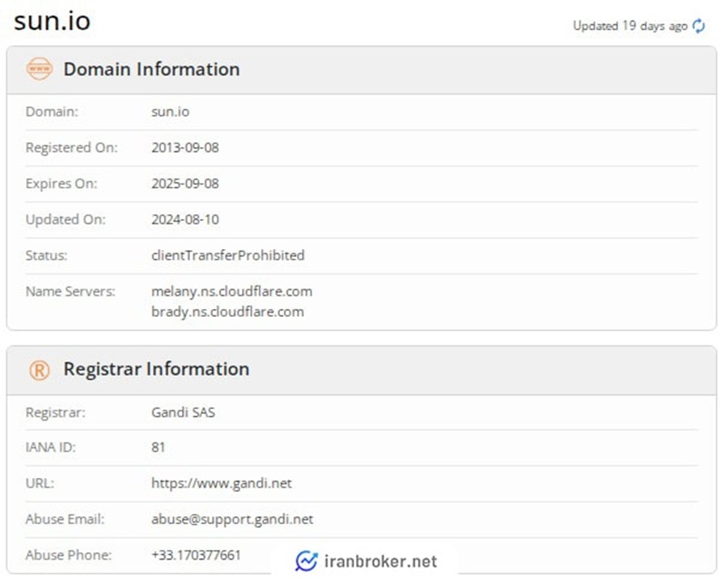
Task: Select the registered date 2013-09-08
Action: point(185,148)
